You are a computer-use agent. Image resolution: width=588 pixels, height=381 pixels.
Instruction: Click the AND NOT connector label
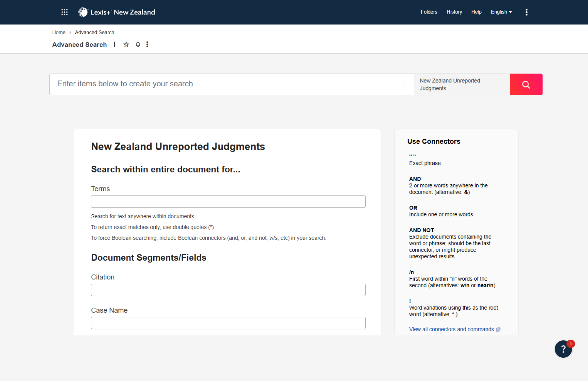tap(421, 230)
